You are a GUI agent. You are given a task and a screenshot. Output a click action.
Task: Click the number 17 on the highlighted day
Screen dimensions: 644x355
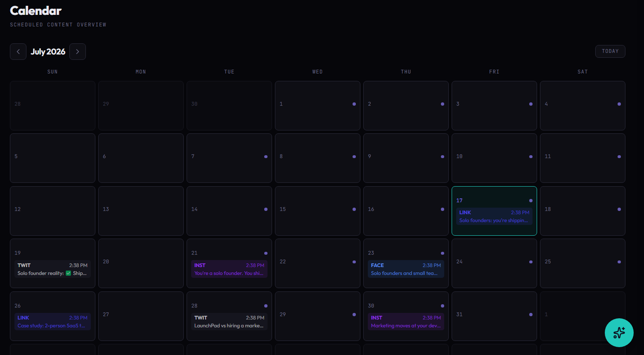pyautogui.click(x=459, y=201)
